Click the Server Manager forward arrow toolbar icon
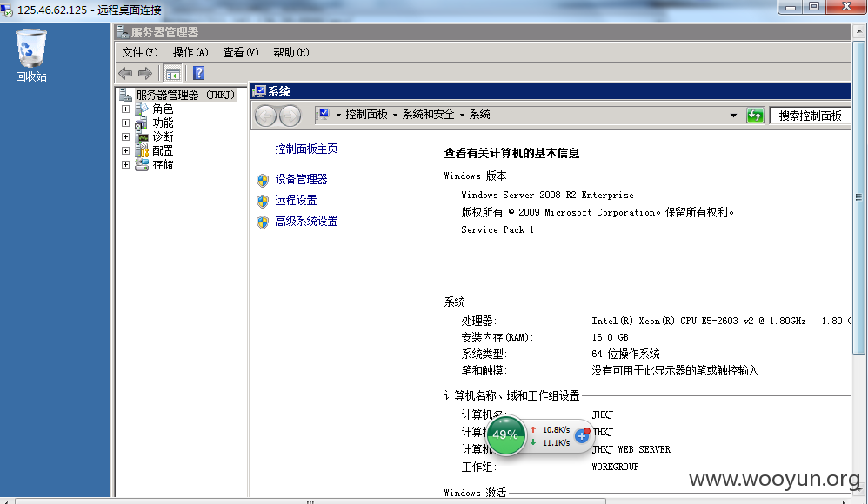The width and height of the screenshot is (868, 504). [145, 73]
